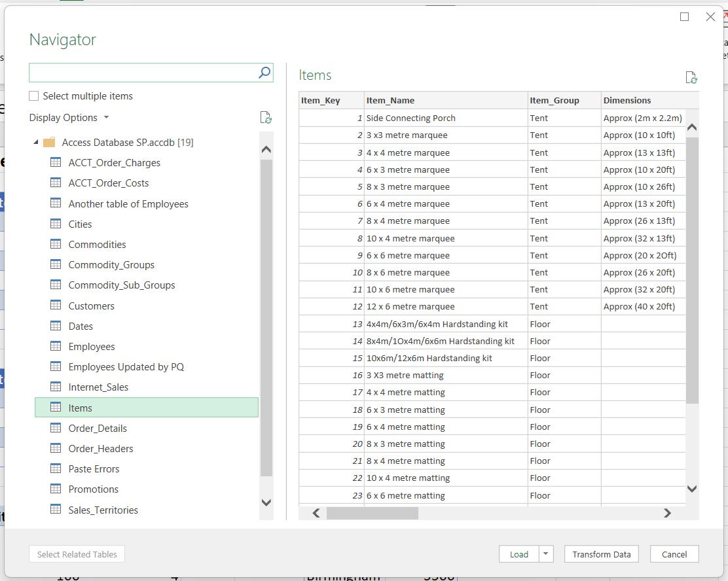Cancel the Navigator dialog
Viewport: 728px width, 581px height.
click(674, 554)
